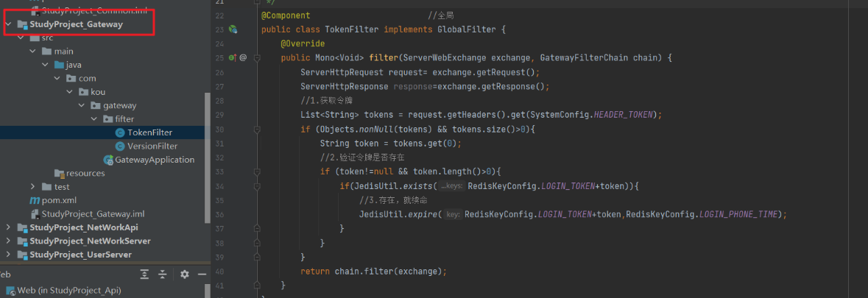Click the GatewayApplication runnable class icon
Viewport: 868px width, 298px height.
click(108, 160)
